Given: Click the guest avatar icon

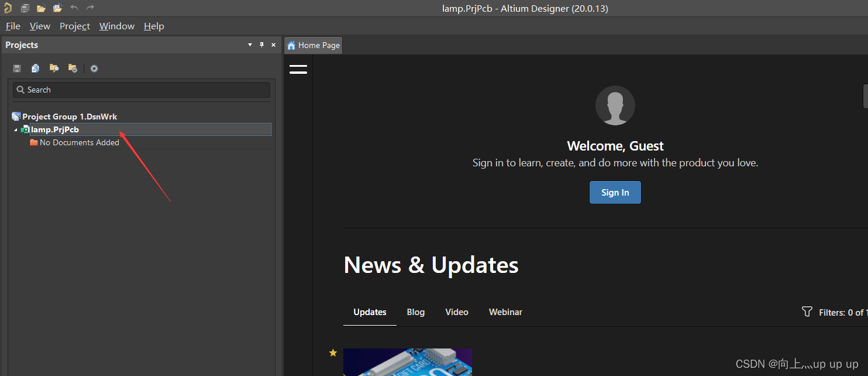Looking at the screenshot, I should (x=615, y=105).
